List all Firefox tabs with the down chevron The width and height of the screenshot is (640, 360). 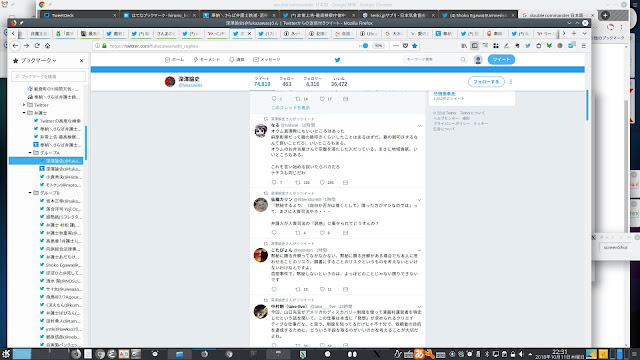[x=584, y=33]
